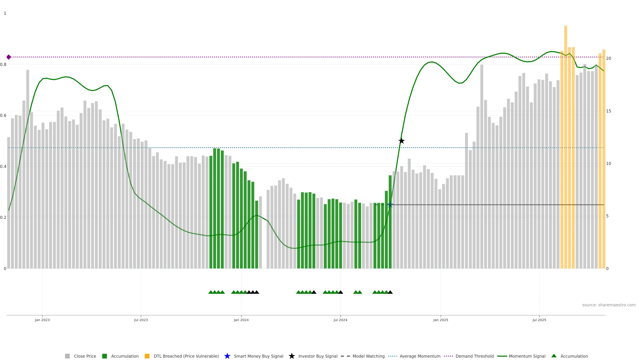Click the black Investor Buy star on chart
Screen dimensions: 644x362
(401, 141)
